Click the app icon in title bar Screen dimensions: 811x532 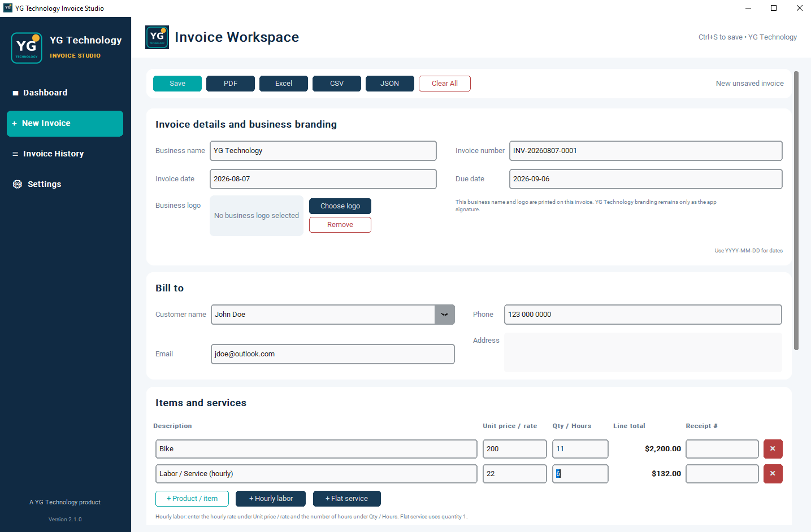(8, 8)
